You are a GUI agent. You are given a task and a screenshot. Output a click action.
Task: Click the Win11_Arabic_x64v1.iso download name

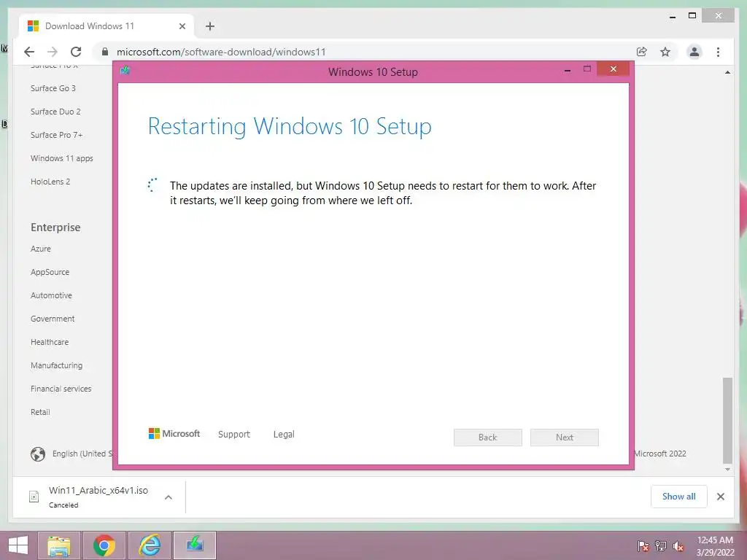pyautogui.click(x=98, y=490)
